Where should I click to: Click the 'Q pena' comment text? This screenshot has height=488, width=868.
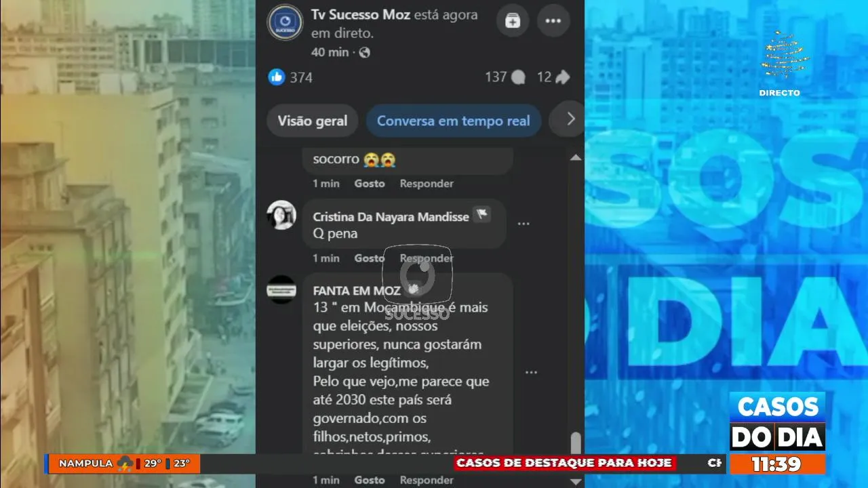(x=335, y=234)
